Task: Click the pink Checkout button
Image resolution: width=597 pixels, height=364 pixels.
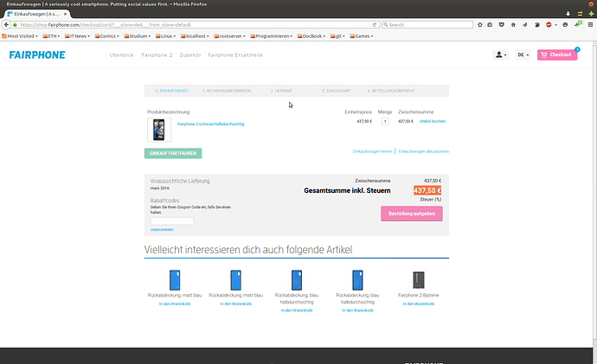Action: coord(557,54)
